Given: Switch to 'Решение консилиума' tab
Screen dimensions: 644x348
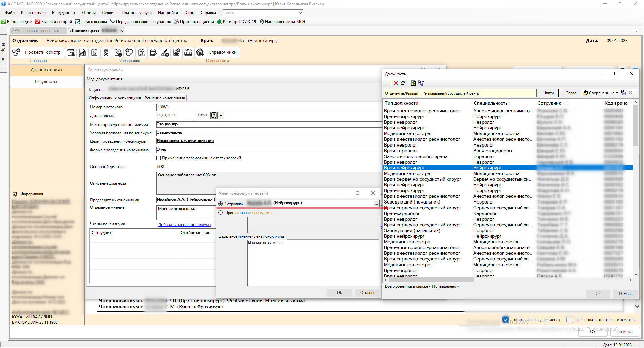Looking at the screenshot, I should pos(165,98).
